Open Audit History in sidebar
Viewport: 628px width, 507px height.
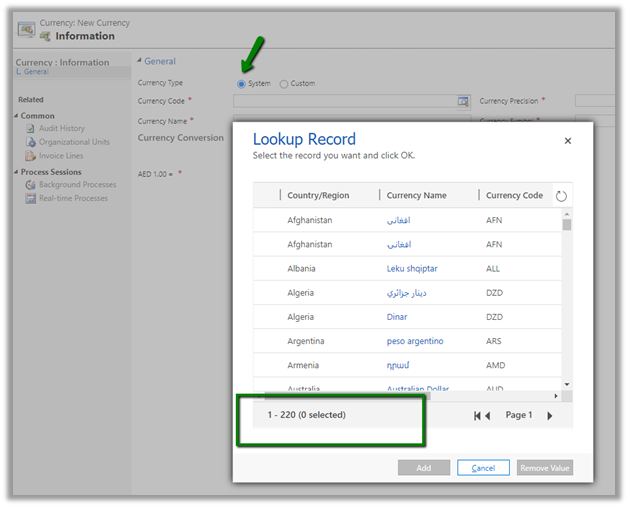(x=61, y=129)
